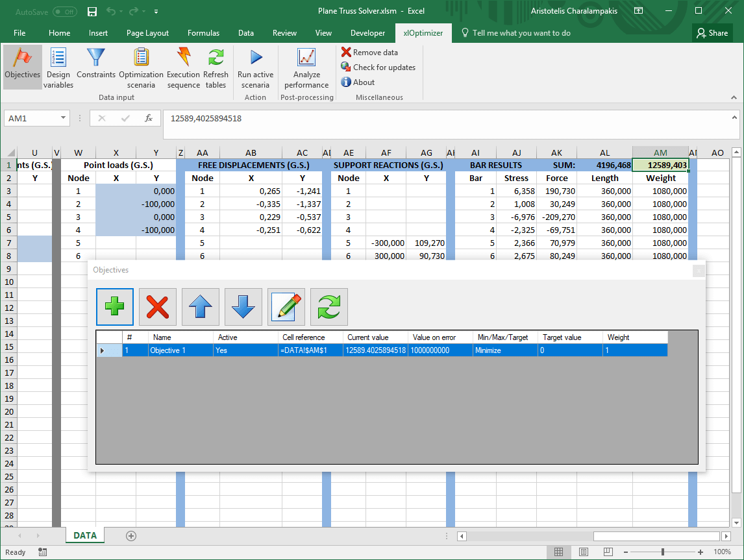Expand the Name Box dropdown
744x560 pixels.
pos(64,118)
